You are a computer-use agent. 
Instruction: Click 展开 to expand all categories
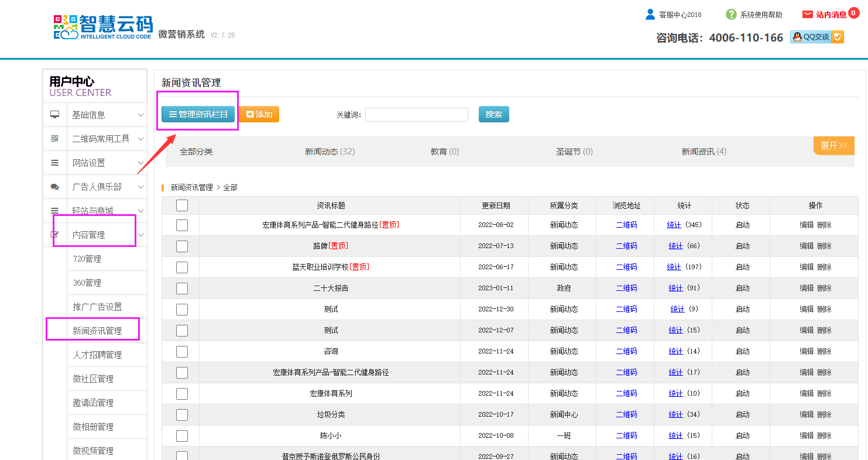coord(833,146)
